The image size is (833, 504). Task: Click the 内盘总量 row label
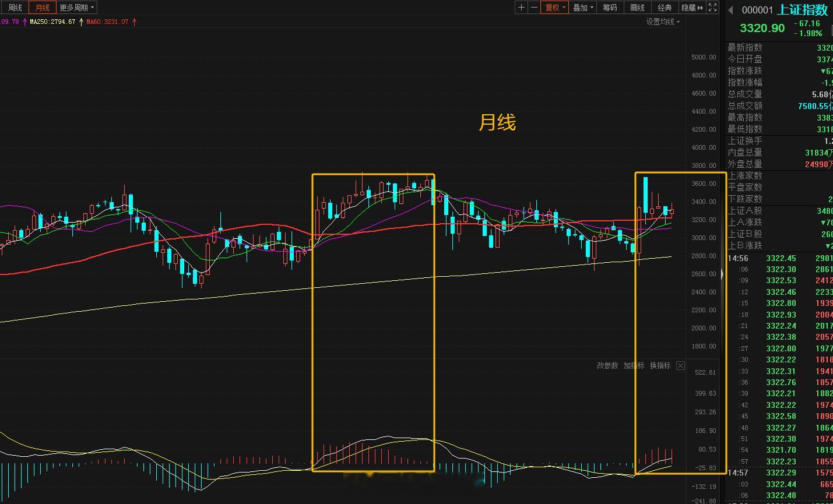(744, 152)
